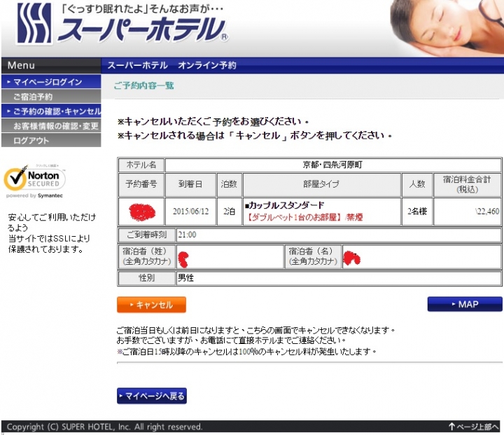Click ログアウト in the sidebar

[51, 140]
